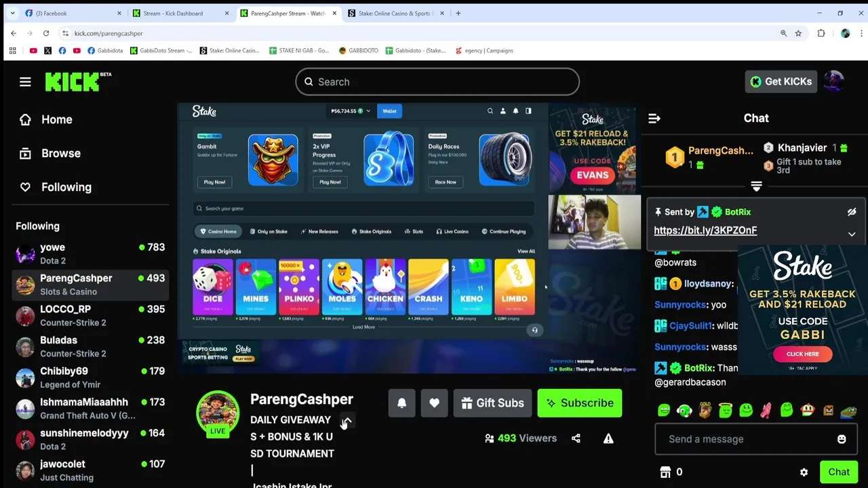Image resolution: width=868 pixels, height=488 pixels.
Task: Open the STAKE NI GAB bookmark
Action: tap(298, 50)
